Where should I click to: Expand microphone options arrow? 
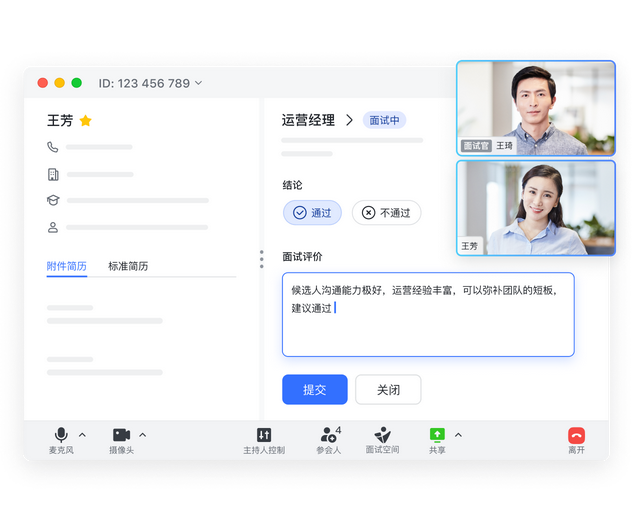82,435
